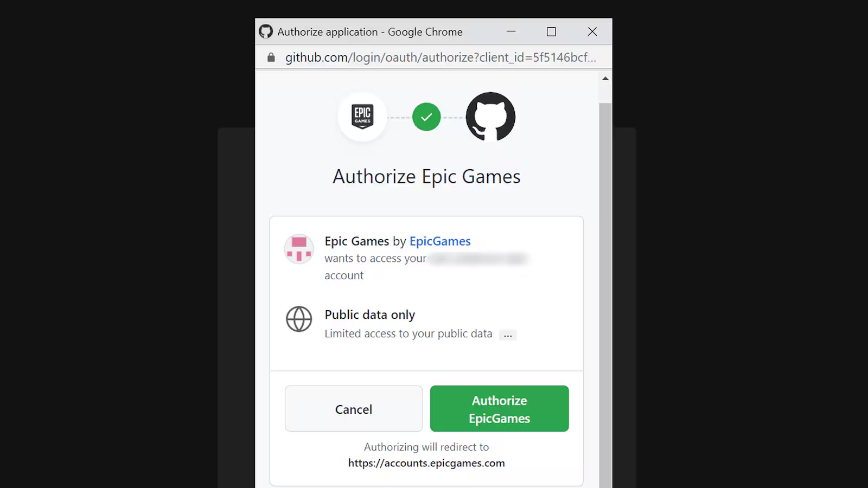
Task: Expand the public data details ellipsis
Action: [x=508, y=335]
